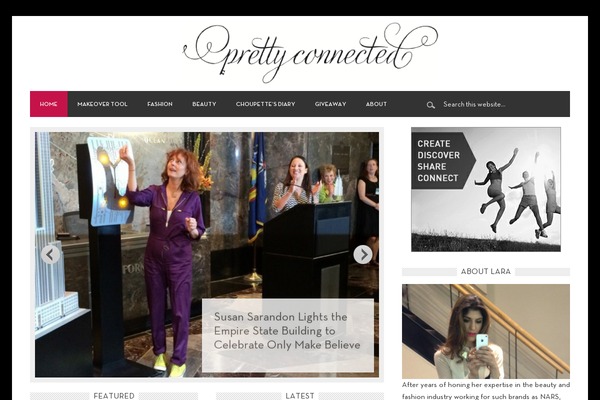Click the Create Discover Share Connect banner
Image resolution: width=600 pixels, height=400 pixels.
[486, 189]
